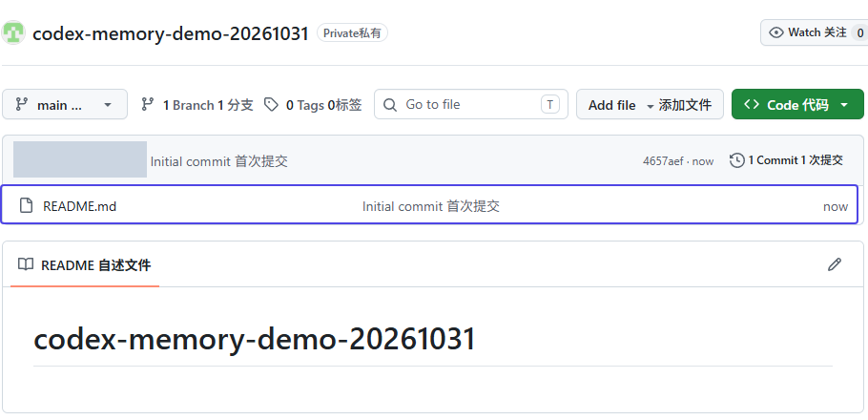Click the Private visibility badge

point(352,33)
